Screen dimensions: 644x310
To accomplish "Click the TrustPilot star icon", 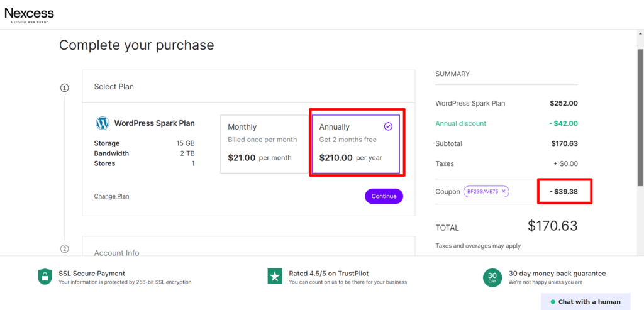I will pyautogui.click(x=275, y=277).
